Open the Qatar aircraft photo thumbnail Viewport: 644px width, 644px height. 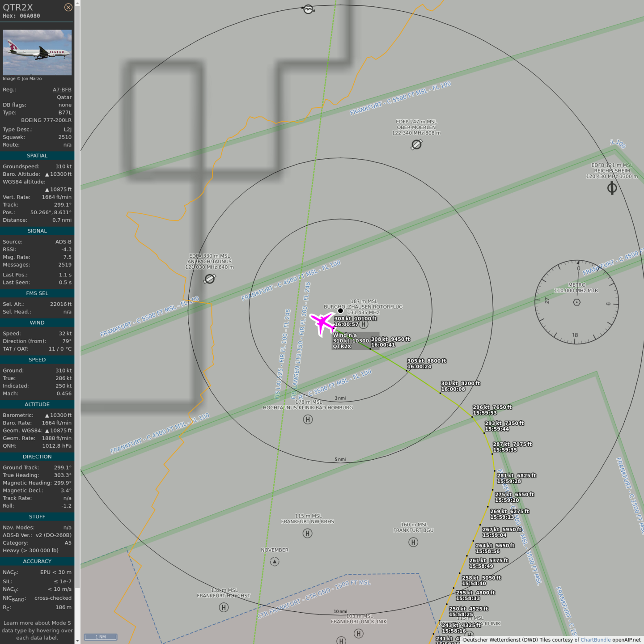pos(37,52)
